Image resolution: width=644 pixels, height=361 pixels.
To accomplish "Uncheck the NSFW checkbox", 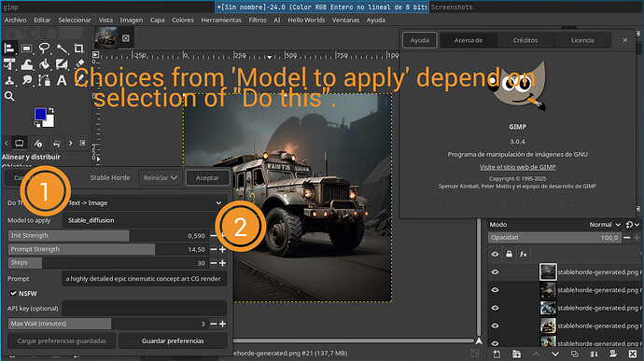I will 13,293.
